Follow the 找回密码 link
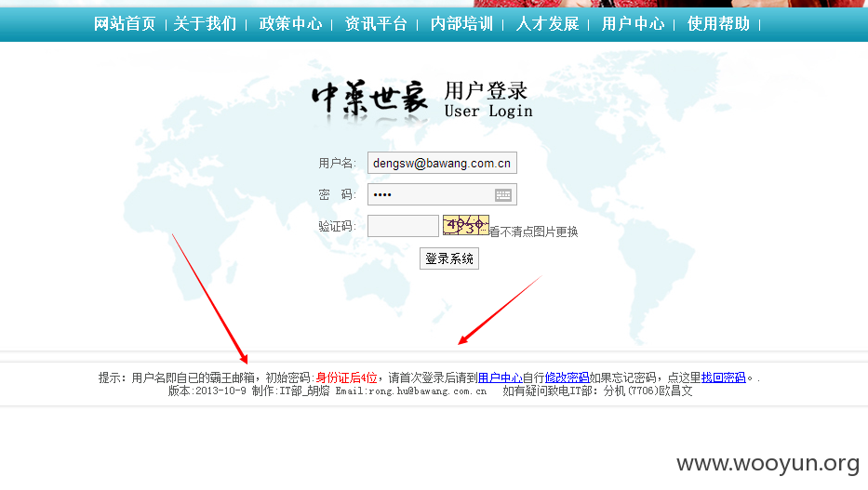The height and width of the screenshot is (490, 868). (724, 377)
